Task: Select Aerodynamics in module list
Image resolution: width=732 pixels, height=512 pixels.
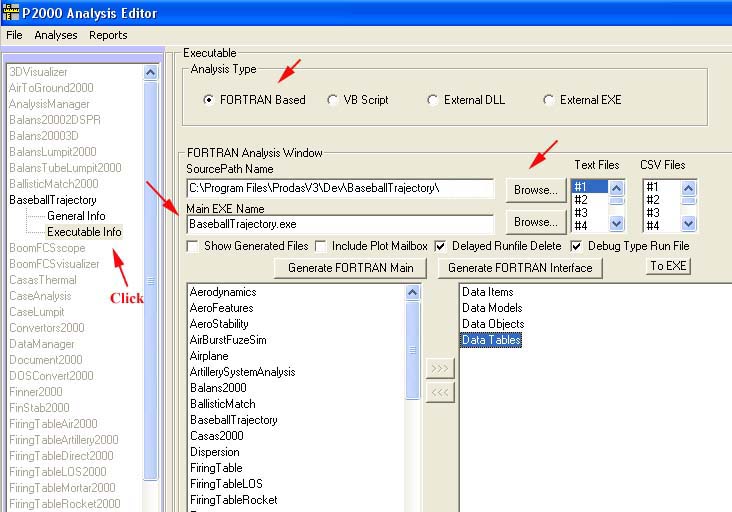Action: [223, 292]
